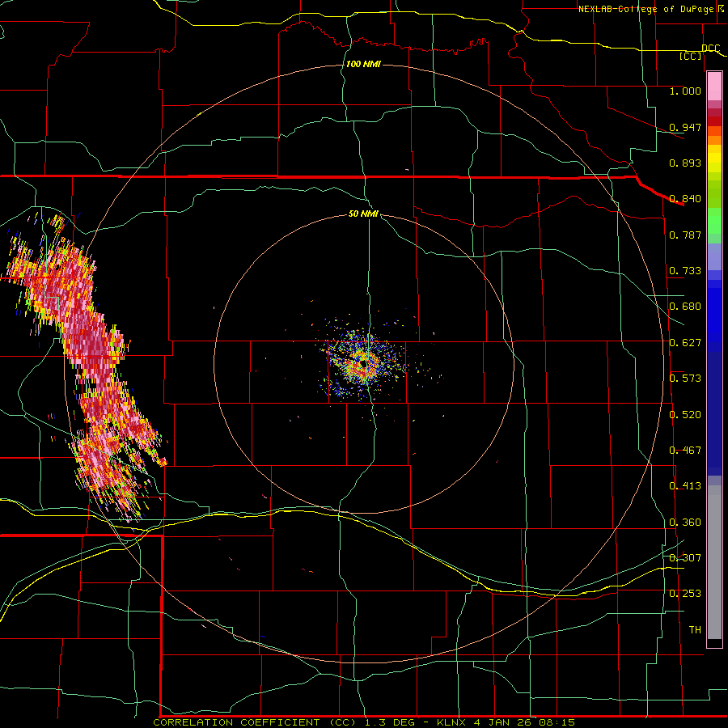Click the 0.947 color scale value

coord(685,127)
